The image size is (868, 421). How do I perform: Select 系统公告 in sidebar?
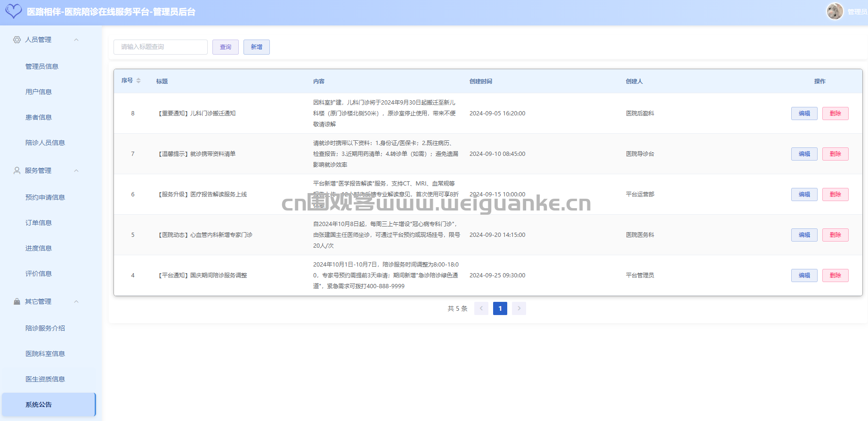pyautogui.click(x=39, y=405)
